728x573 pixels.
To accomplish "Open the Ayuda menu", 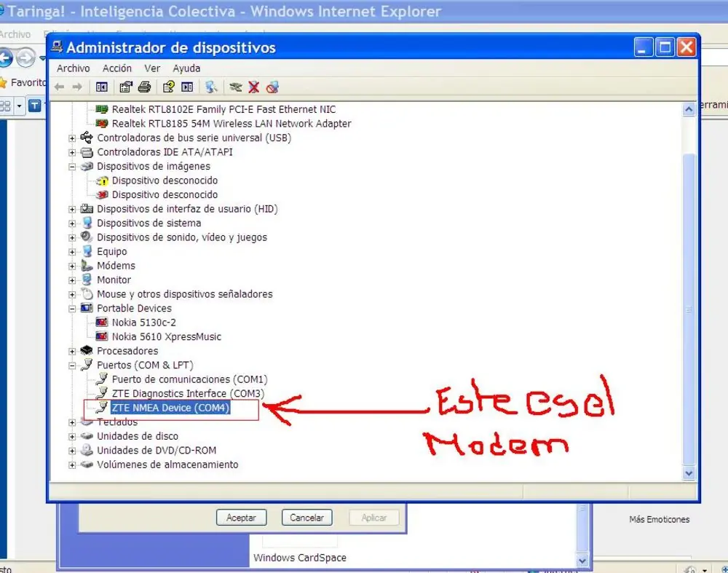I will [186, 68].
